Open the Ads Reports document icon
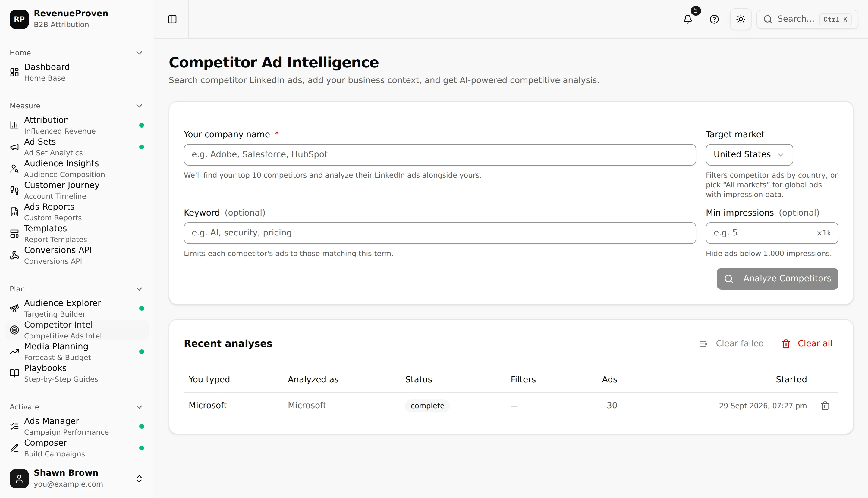868x498 pixels. click(14, 212)
